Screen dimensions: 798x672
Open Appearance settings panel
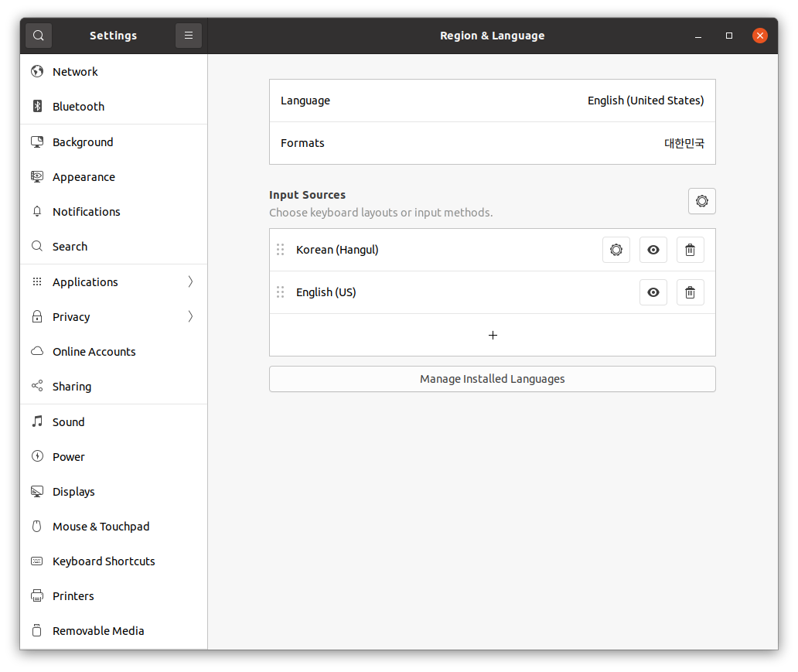[x=114, y=176]
